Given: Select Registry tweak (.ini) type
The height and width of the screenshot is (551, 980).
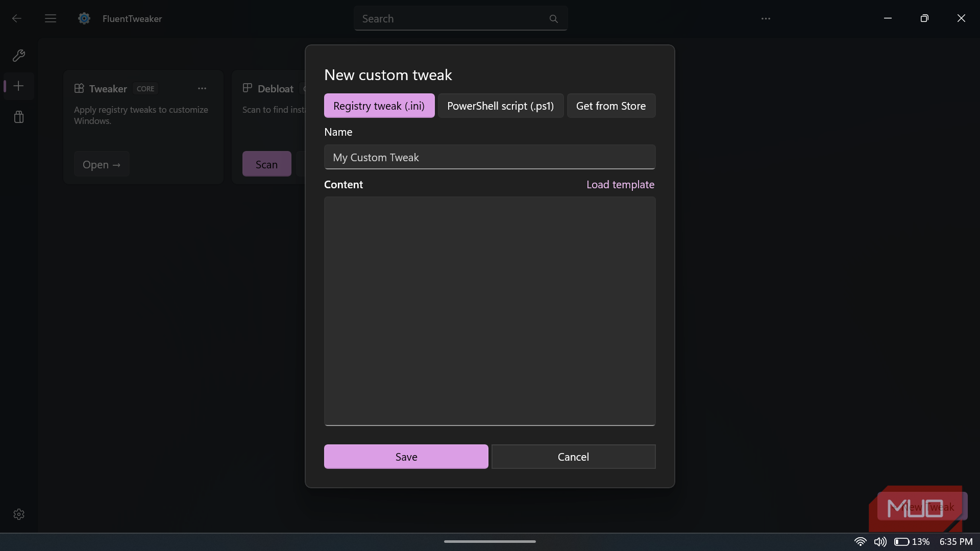Looking at the screenshot, I should click(379, 106).
